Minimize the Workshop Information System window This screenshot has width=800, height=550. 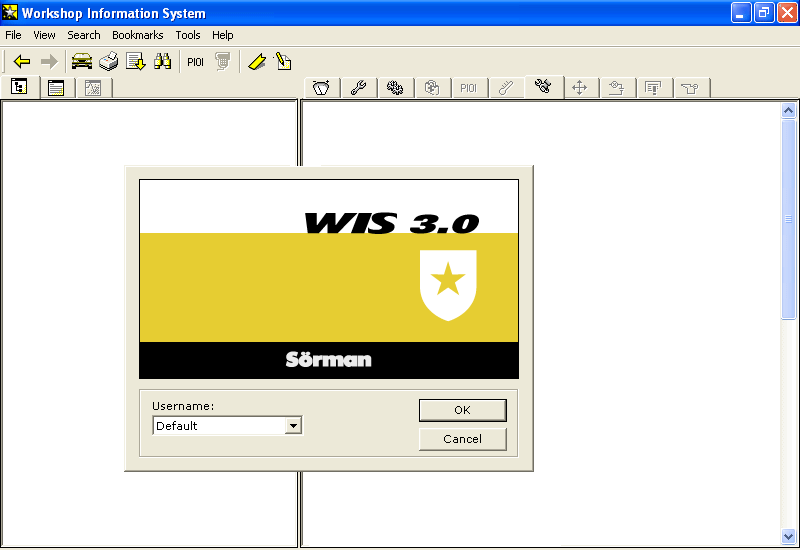pyautogui.click(x=741, y=13)
